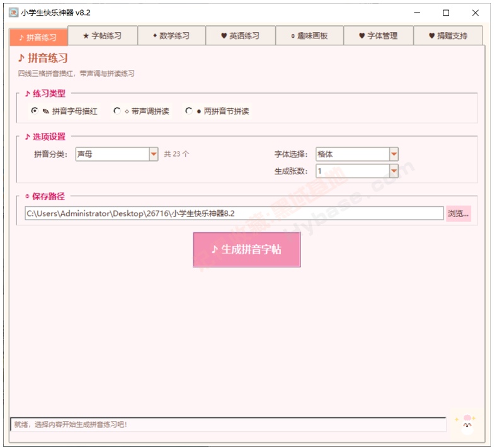Go to the 字体管理 tab
This screenshot has width=497, height=448.
[379, 35]
